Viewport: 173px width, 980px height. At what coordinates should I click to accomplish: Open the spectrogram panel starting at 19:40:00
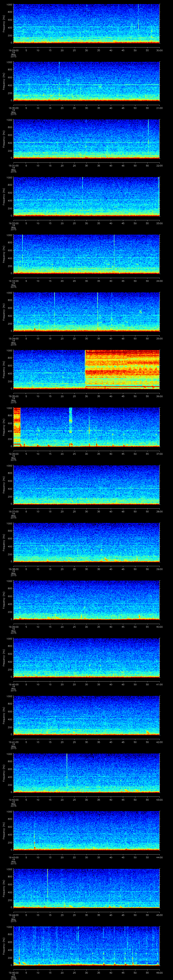[x=86, y=658]
